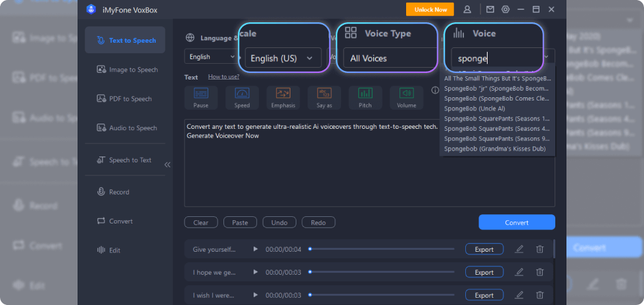
Task: Switch to PDF to Speech tab
Action: point(125,99)
